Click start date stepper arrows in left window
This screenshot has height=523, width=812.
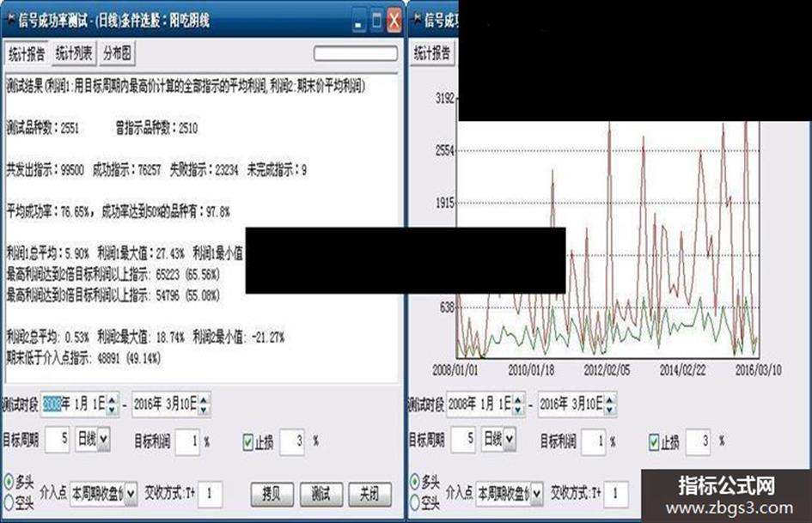click(x=113, y=404)
